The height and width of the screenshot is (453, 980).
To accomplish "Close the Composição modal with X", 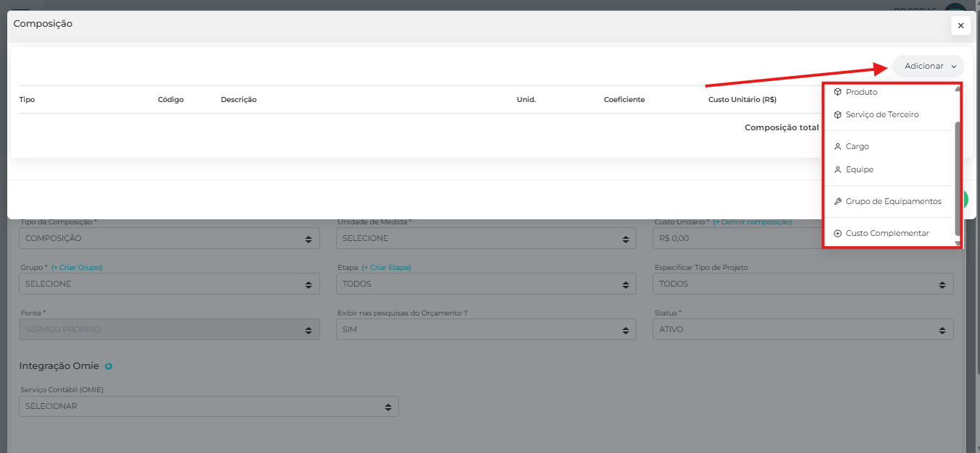I will [960, 25].
